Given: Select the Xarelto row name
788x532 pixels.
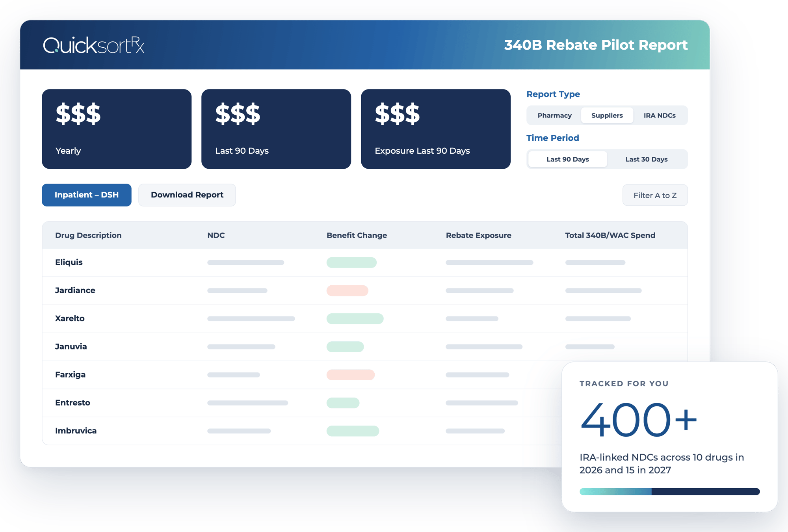Looking at the screenshot, I should 70,318.
